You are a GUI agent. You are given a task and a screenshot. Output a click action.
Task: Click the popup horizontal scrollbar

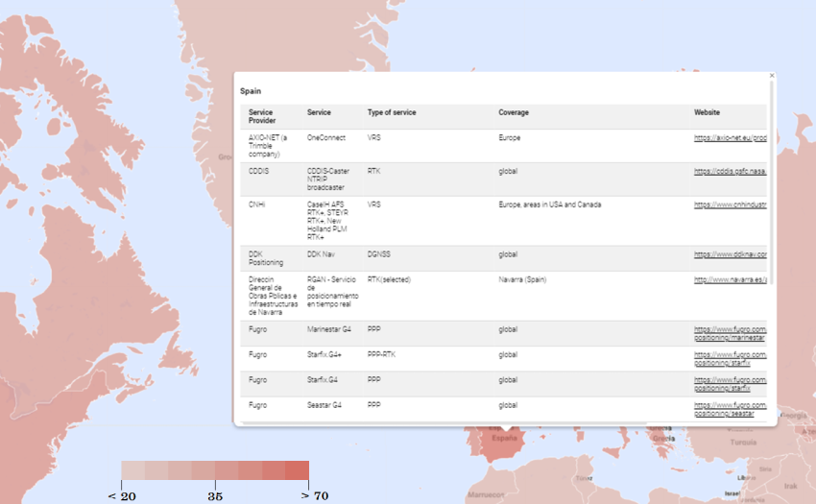444,423
